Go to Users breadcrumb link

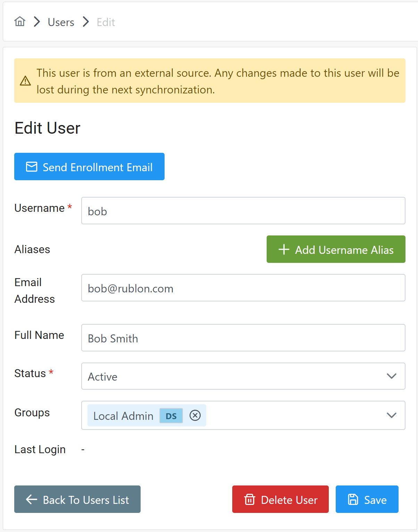click(61, 22)
